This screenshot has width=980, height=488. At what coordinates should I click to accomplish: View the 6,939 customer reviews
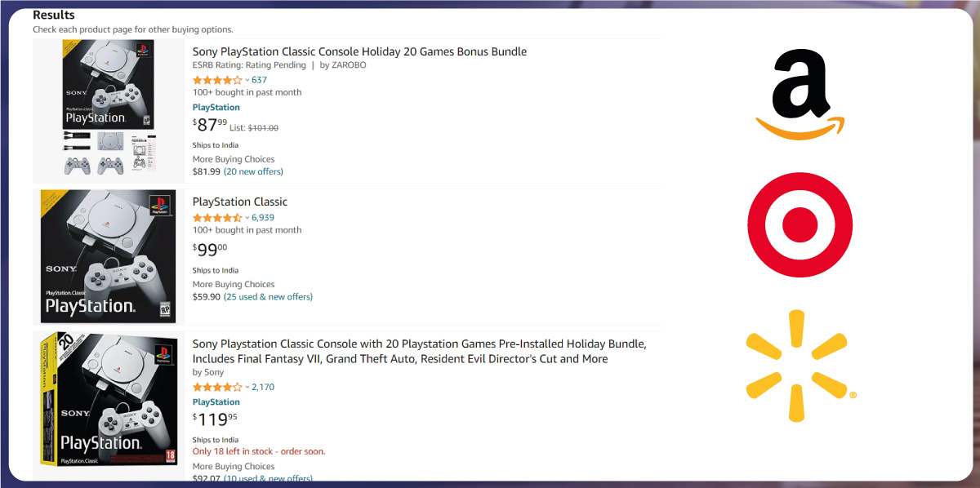[x=263, y=218]
